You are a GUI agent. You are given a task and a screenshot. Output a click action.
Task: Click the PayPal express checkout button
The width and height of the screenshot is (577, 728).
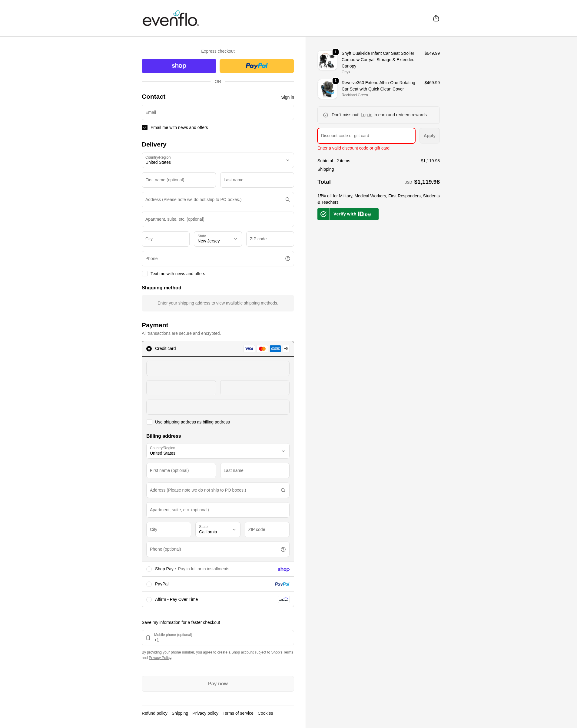tap(257, 65)
